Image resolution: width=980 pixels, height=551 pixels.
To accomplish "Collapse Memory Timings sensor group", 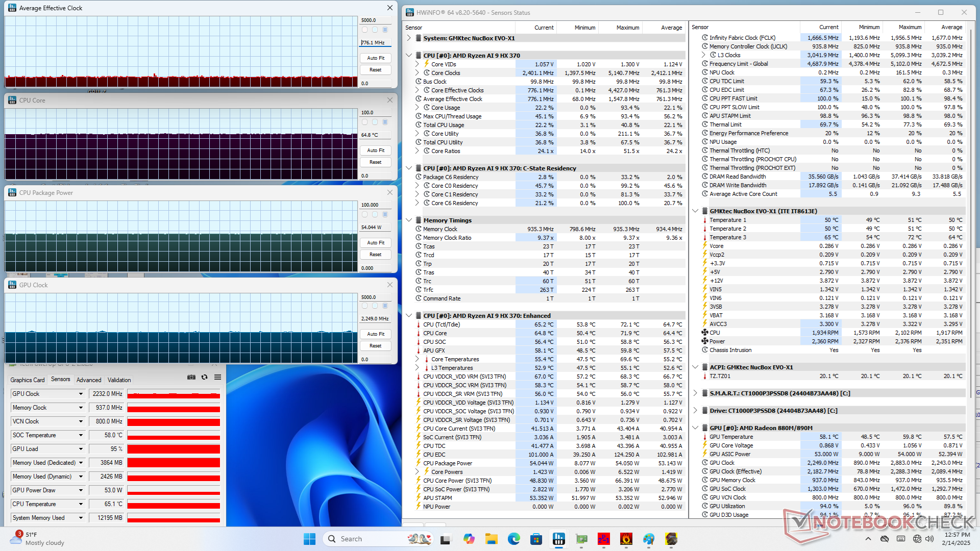I will pyautogui.click(x=409, y=220).
